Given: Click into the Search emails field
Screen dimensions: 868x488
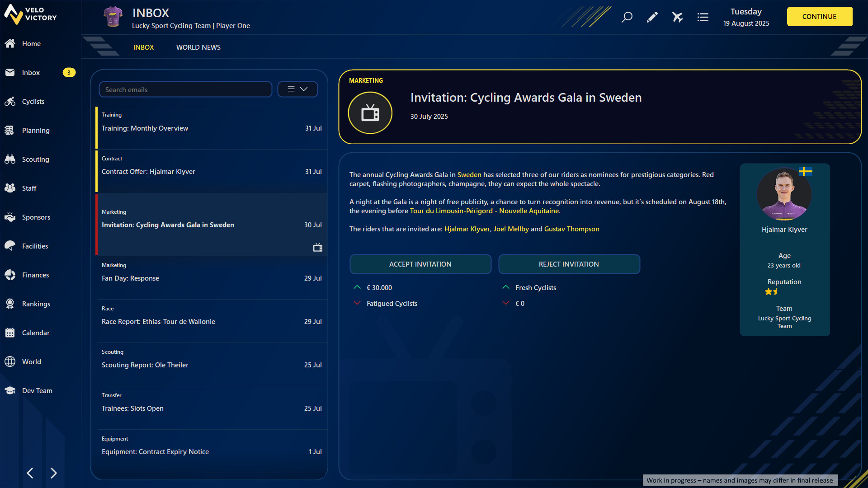Looking at the screenshot, I should point(185,89).
